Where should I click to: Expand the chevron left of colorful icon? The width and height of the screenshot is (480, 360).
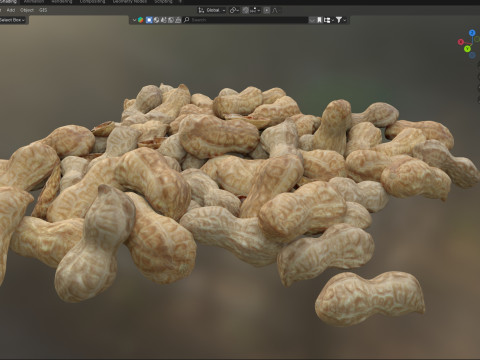point(134,20)
